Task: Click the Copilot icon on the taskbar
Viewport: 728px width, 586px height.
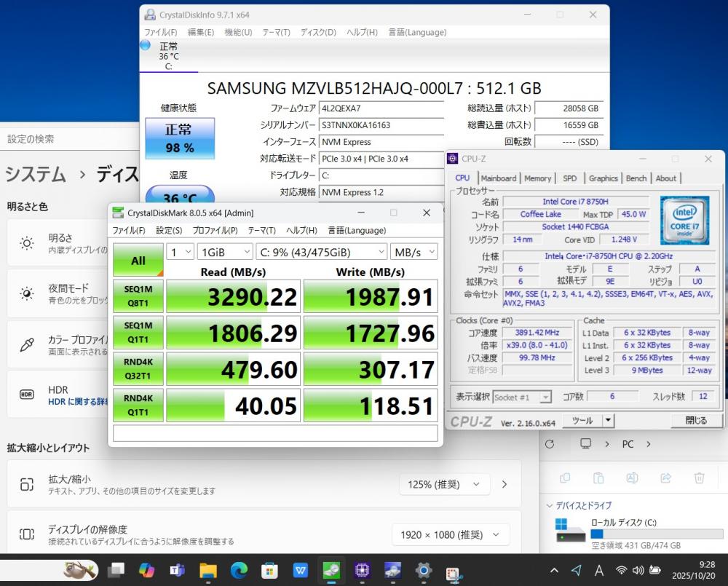Action: pos(146,570)
